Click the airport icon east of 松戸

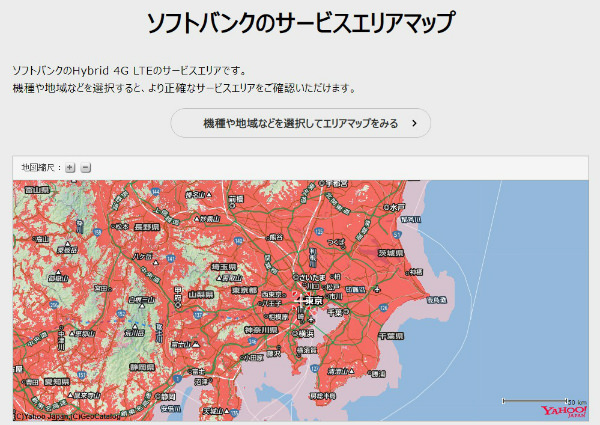[x=378, y=290]
